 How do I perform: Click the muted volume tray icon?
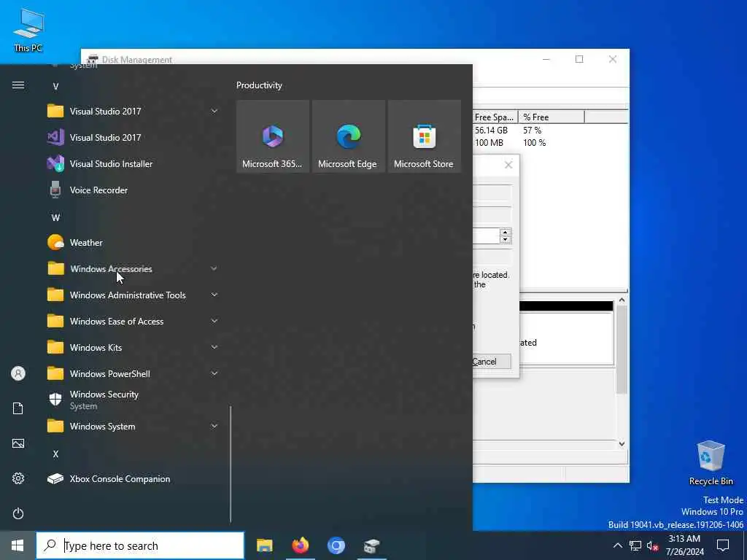point(652,545)
